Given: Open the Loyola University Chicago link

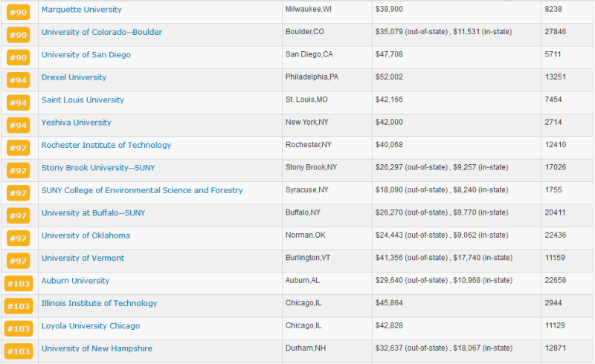Looking at the screenshot, I should coord(91,326).
